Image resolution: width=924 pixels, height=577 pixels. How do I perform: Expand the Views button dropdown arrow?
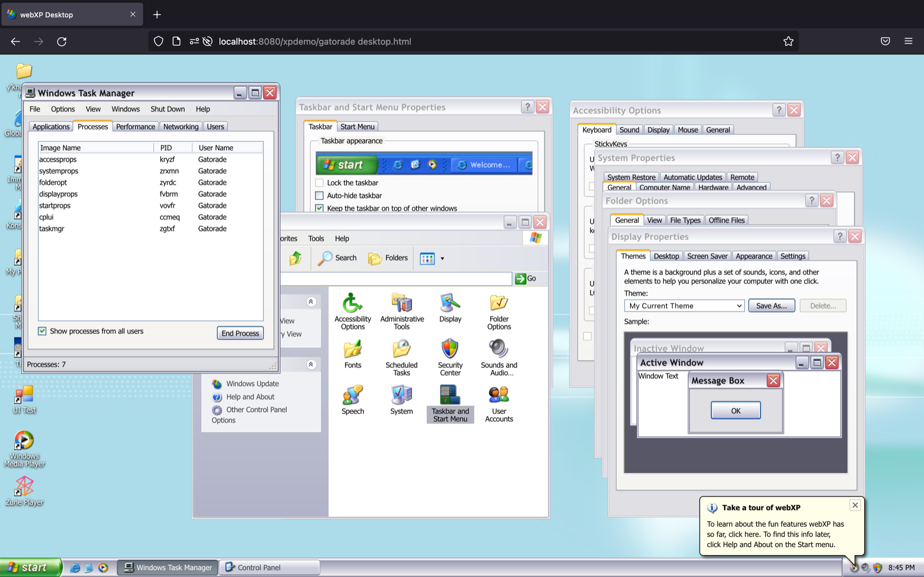442,259
